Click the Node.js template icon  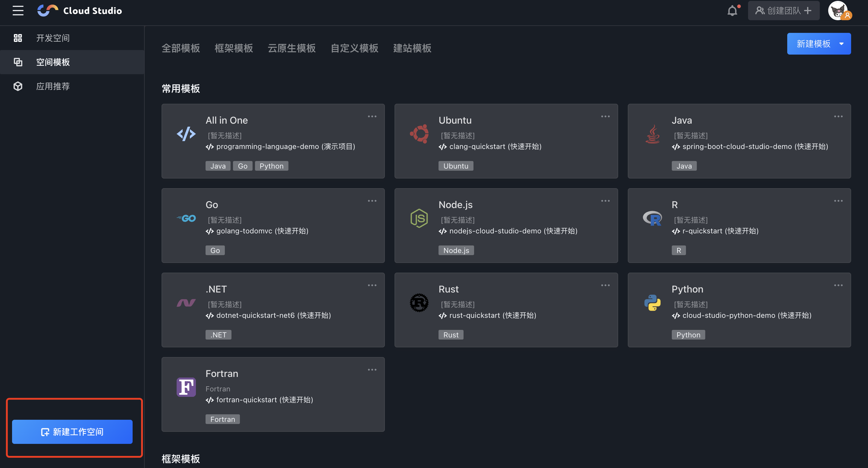[419, 218]
